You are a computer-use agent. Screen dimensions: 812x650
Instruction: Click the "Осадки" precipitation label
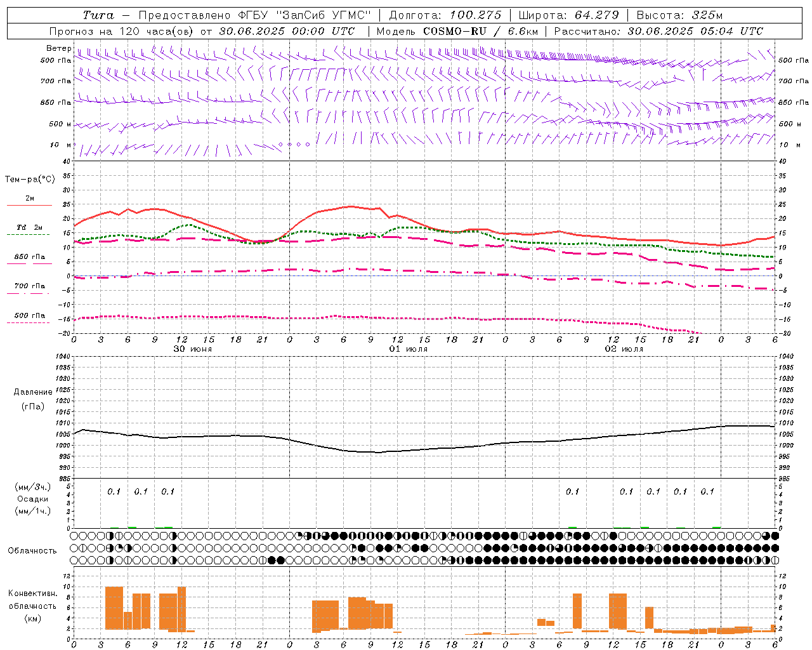(33, 499)
